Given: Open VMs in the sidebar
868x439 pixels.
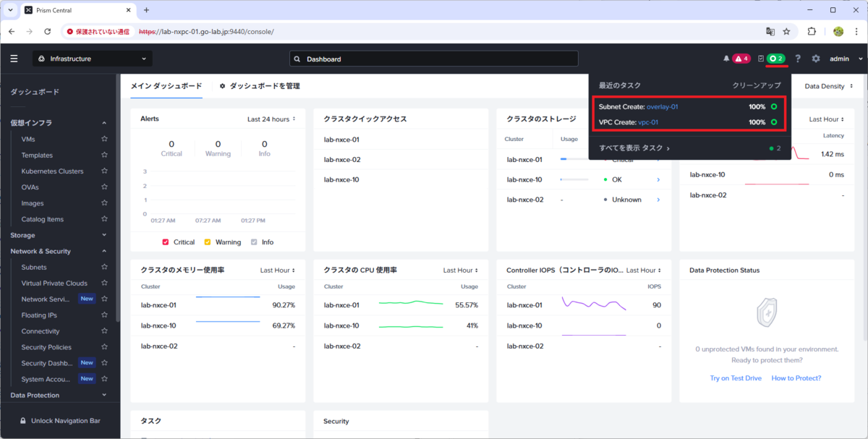Looking at the screenshot, I should [28, 139].
